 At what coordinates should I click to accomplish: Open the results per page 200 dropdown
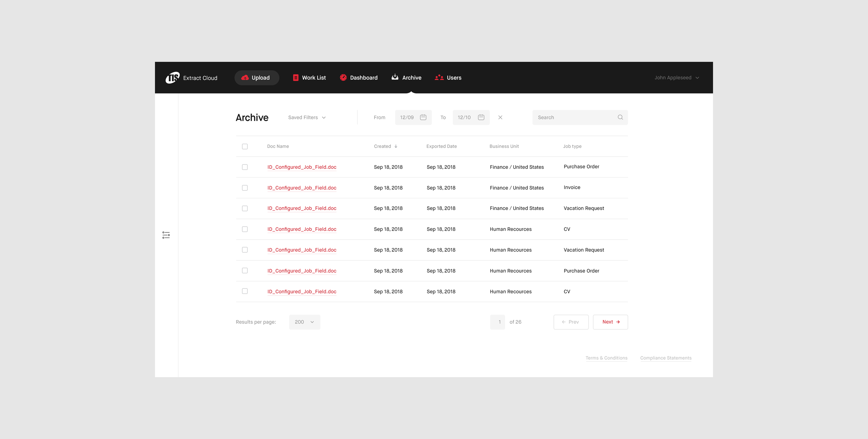click(304, 322)
